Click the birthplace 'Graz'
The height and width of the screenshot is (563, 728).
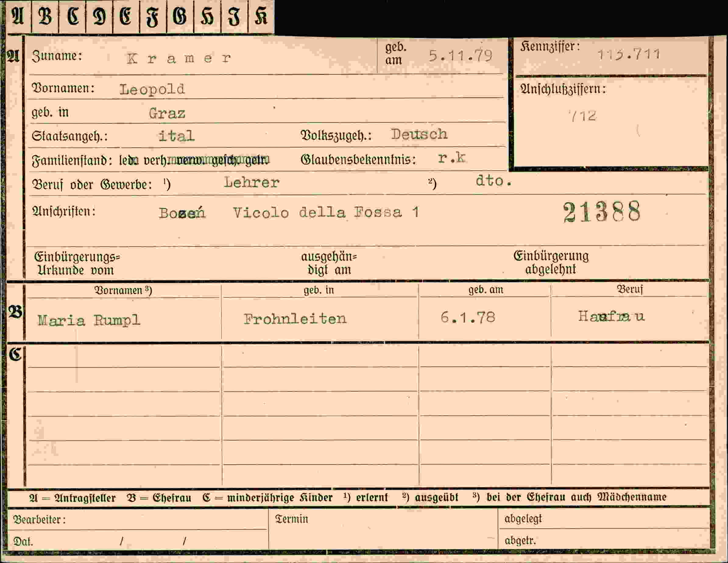coord(167,114)
